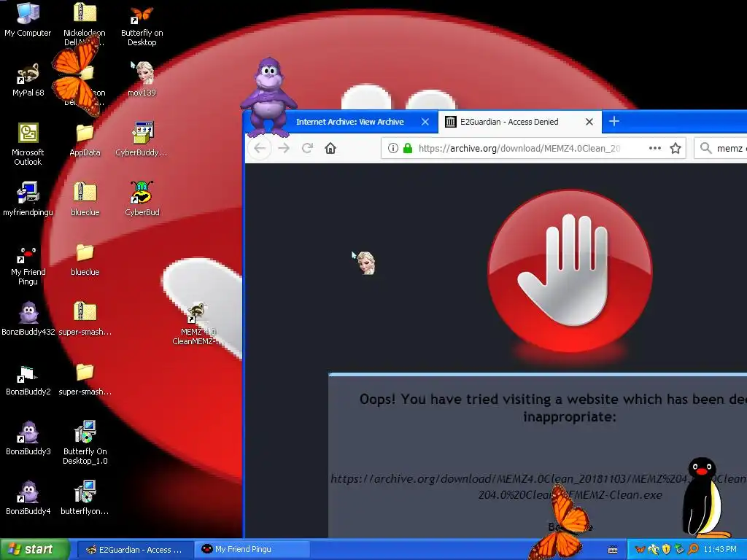Open the blueclue zipped folder
The image size is (747, 560).
click(85, 199)
